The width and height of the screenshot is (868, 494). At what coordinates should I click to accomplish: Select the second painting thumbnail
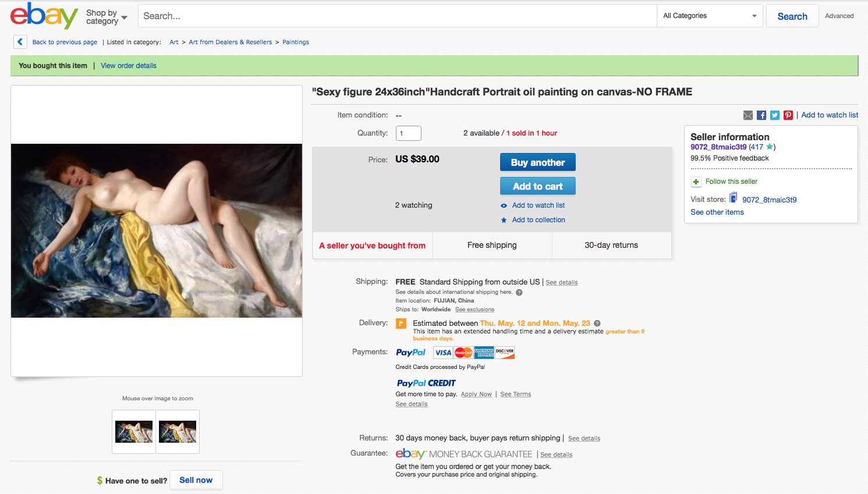pyautogui.click(x=178, y=432)
